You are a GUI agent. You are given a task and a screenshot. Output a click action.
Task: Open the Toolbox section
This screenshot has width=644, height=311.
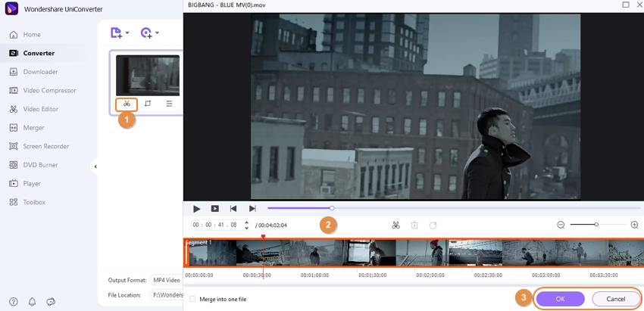click(x=27, y=202)
